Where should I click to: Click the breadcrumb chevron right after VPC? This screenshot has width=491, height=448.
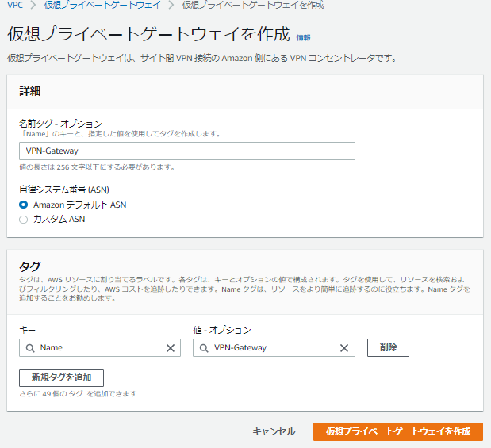click(x=34, y=6)
